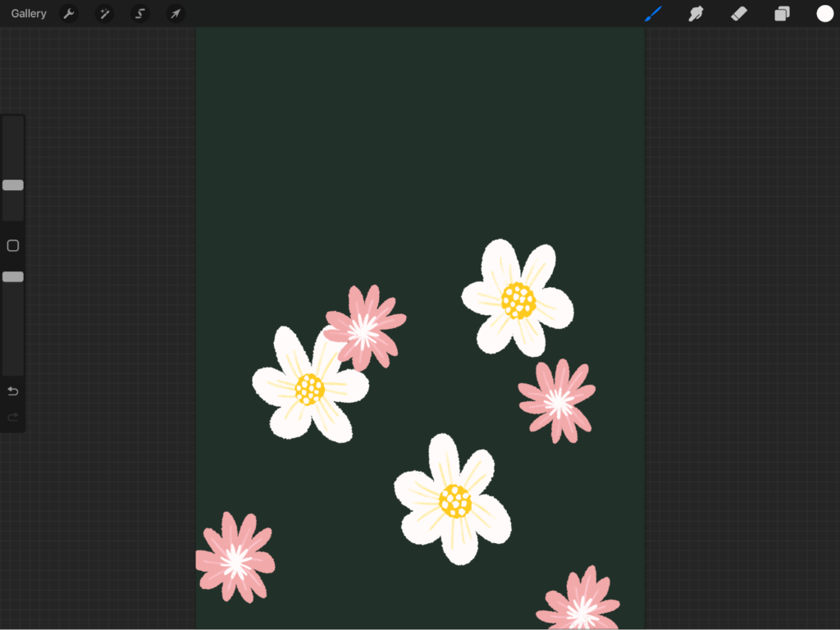Select the Brush tool
The width and height of the screenshot is (840, 630).
click(653, 13)
